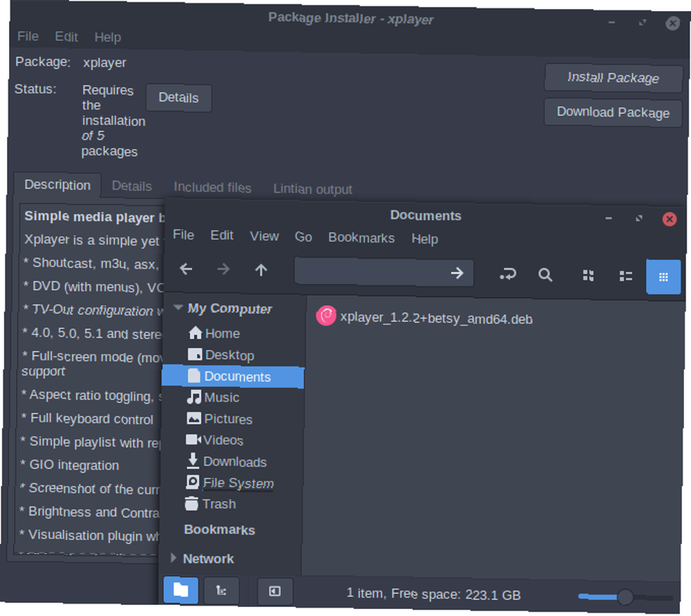The width and height of the screenshot is (691, 616).
Task: Open Package Installer Edit menu
Action: (66, 37)
